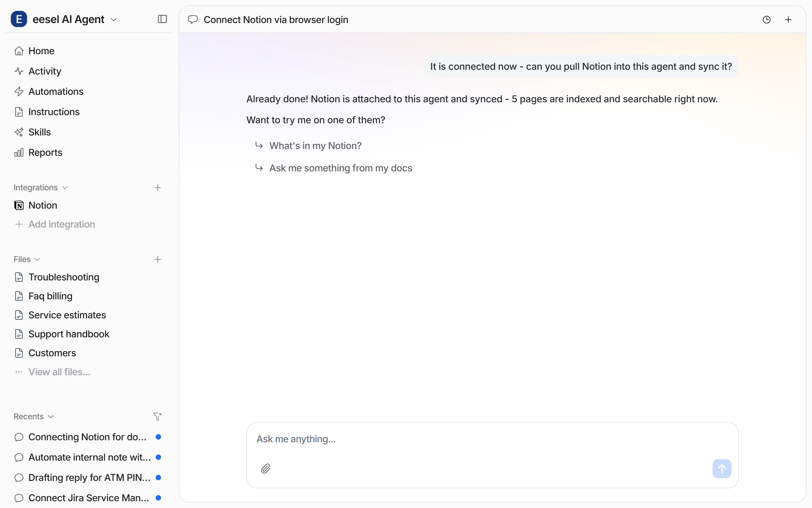Attach a file with paperclip icon
Image resolution: width=812 pixels, height=508 pixels.
tap(266, 469)
